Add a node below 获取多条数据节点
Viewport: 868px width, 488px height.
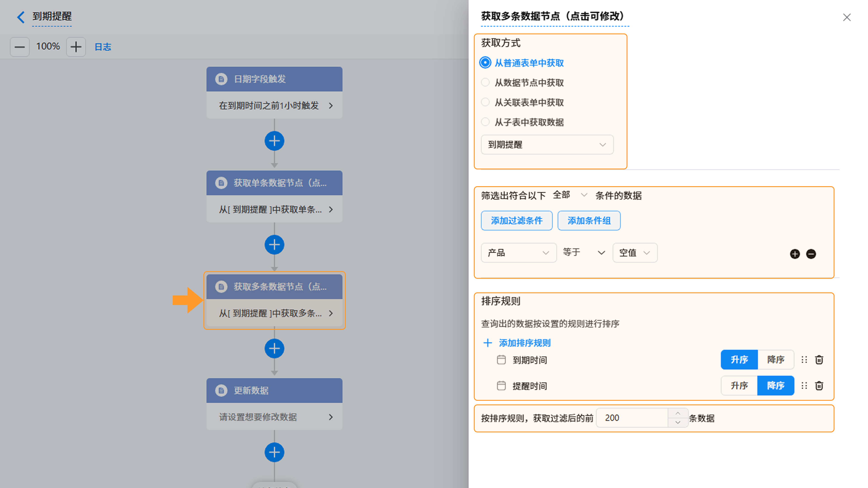tap(274, 349)
